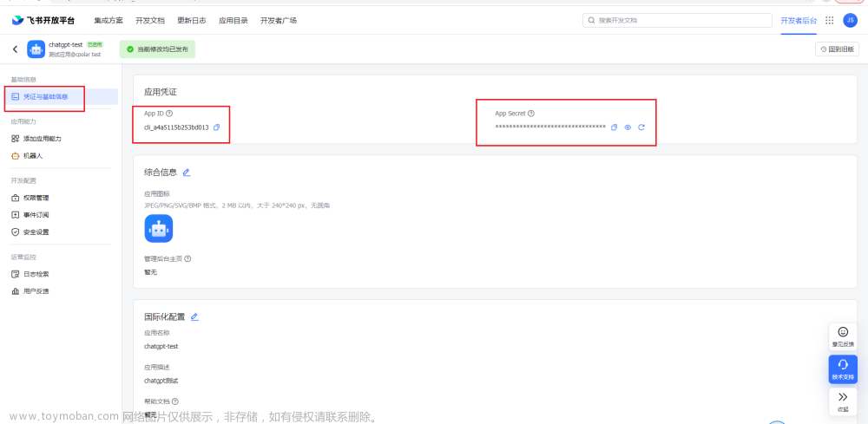Viewport: 868px width, 424px height.
Task: Open 意见反馈 feedback widget
Action: point(843,336)
